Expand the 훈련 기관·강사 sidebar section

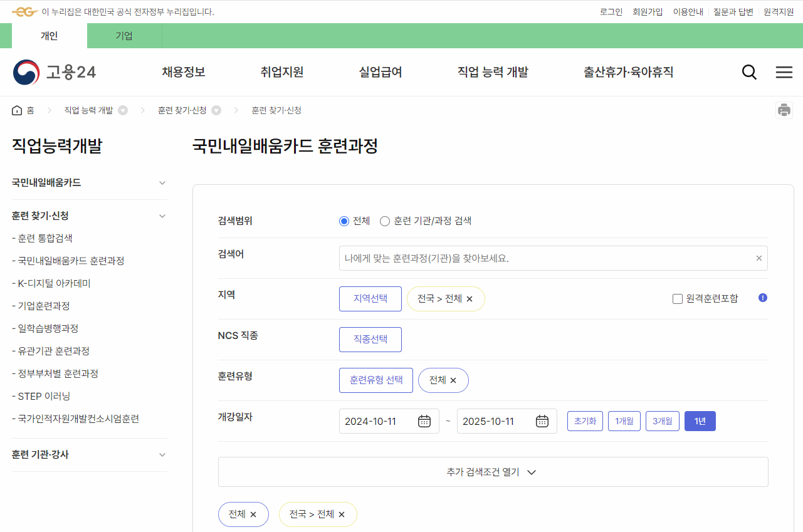[x=162, y=455]
